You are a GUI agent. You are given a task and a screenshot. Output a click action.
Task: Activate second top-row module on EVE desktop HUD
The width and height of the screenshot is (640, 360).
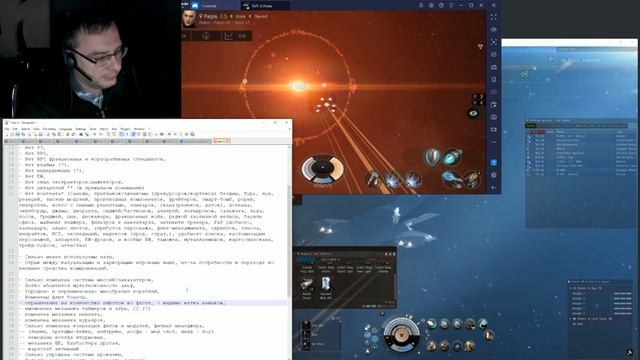coord(444,324)
